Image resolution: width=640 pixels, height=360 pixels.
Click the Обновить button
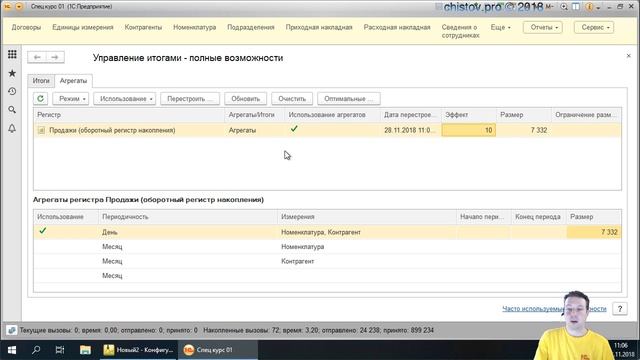[x=245, y=98]
